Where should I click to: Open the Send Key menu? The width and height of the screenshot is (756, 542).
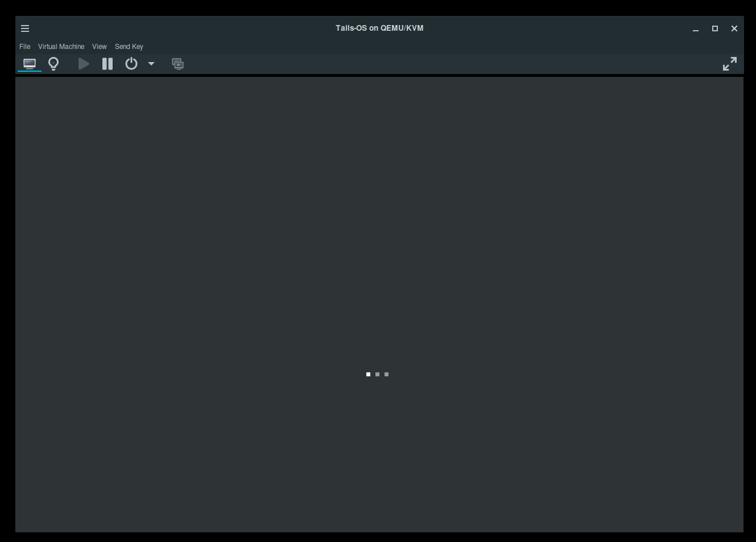(129, 47)
